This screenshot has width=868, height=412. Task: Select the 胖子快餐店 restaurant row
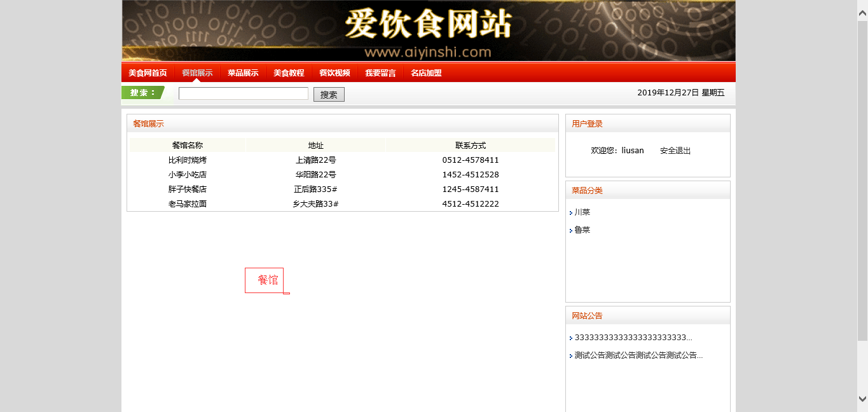click(x=187, y=189)
